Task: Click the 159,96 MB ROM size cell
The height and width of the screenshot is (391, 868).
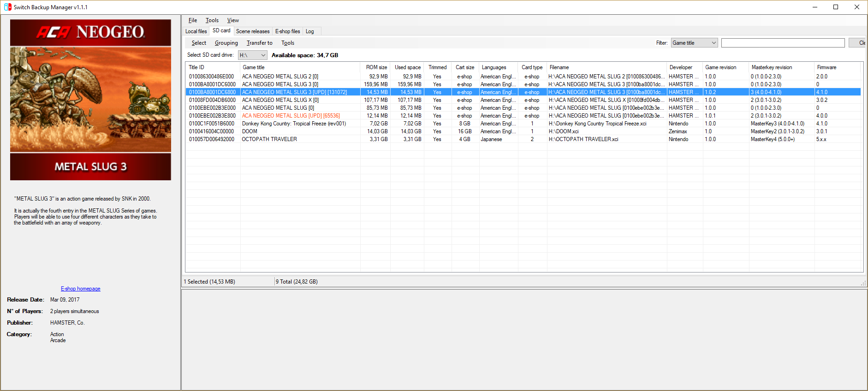Action: point(376,84)
